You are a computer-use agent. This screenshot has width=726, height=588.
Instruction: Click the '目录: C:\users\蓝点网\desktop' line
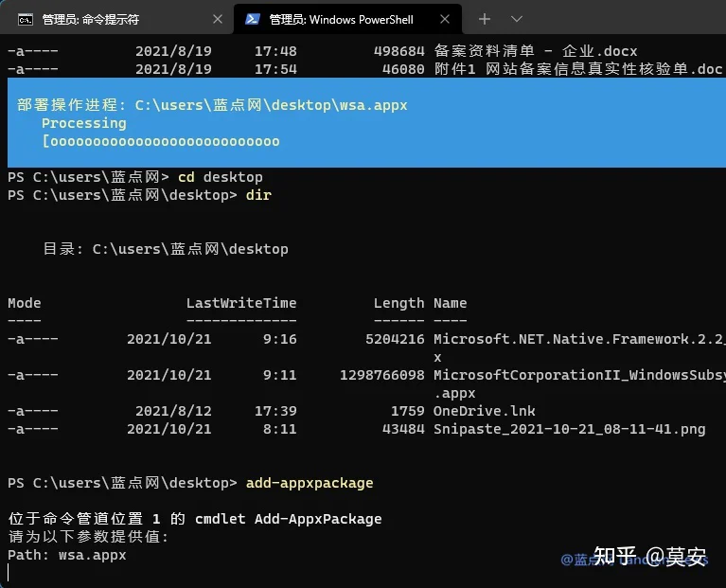[166, 249]
